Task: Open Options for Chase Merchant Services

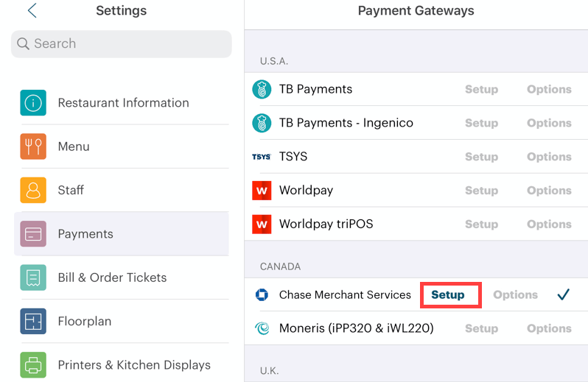Action: click(515, 295)
